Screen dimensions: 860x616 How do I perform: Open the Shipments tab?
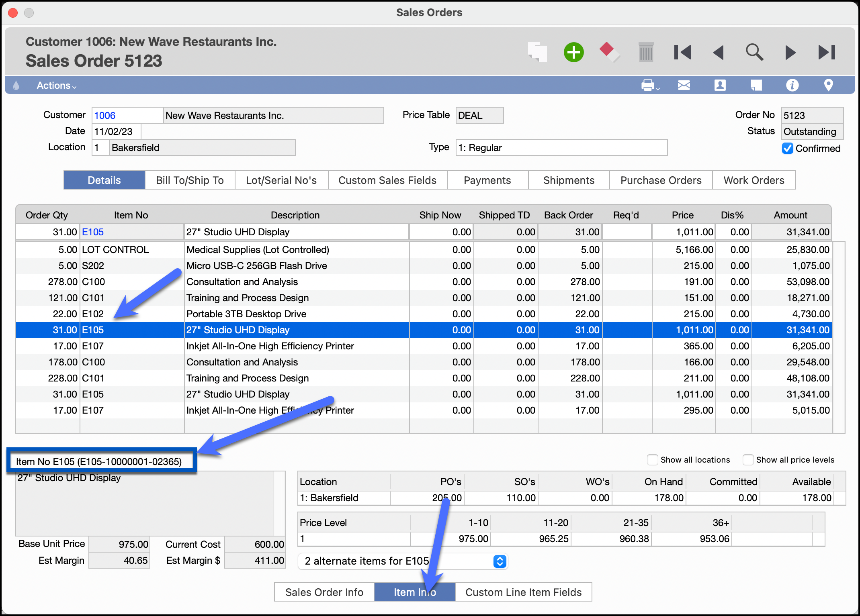[x=569, y=180]
